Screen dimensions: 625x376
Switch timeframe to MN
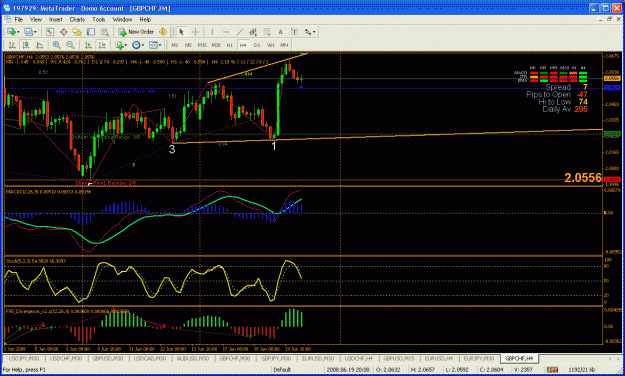[x=284, y=45]
